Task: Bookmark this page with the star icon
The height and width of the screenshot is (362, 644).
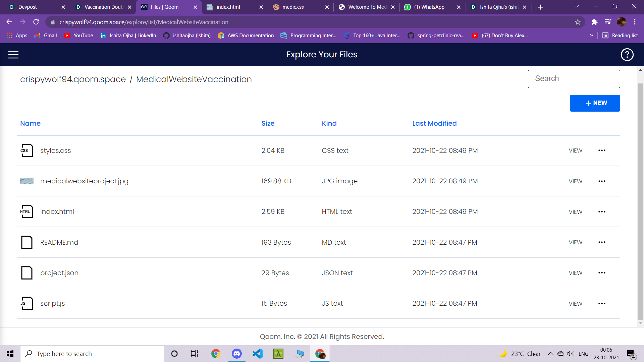Action: pyautogui.click(x=578, y=22)
